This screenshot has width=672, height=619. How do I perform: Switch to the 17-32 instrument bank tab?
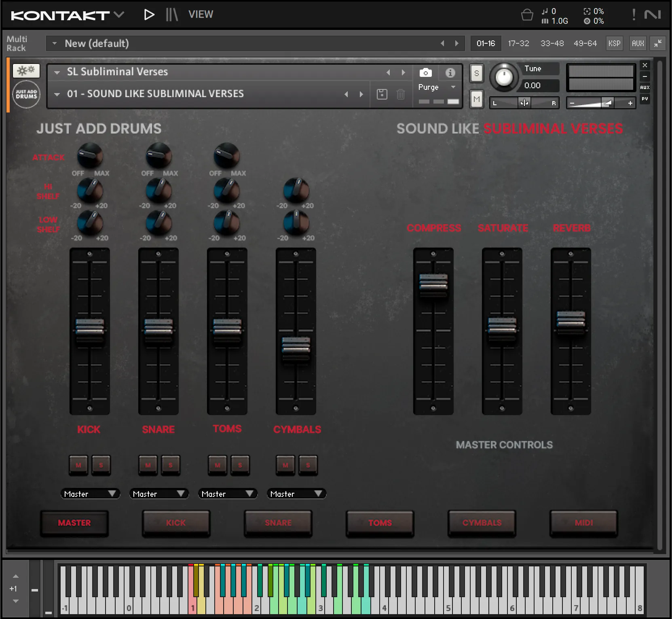tap(519, 43)
